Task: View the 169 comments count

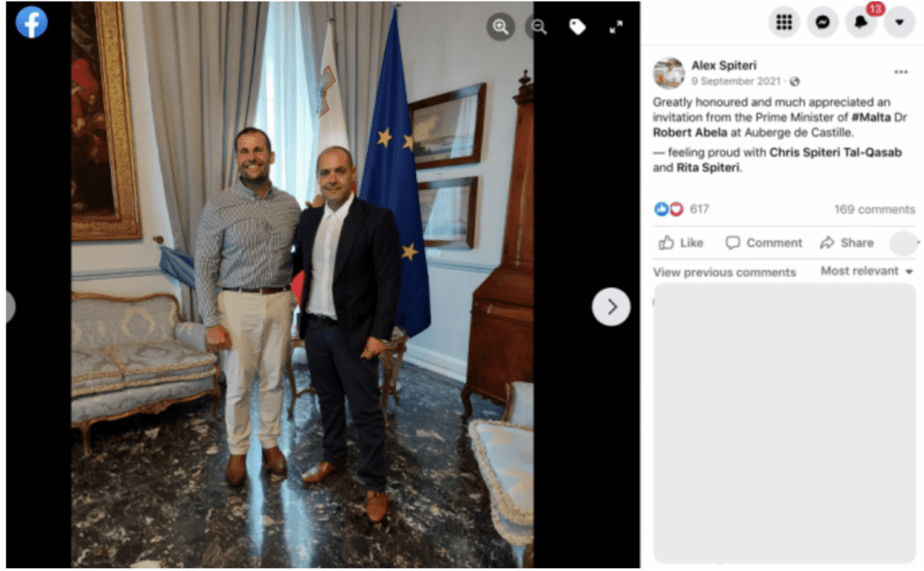Action: pyautogui.click(x=874, y=209)
